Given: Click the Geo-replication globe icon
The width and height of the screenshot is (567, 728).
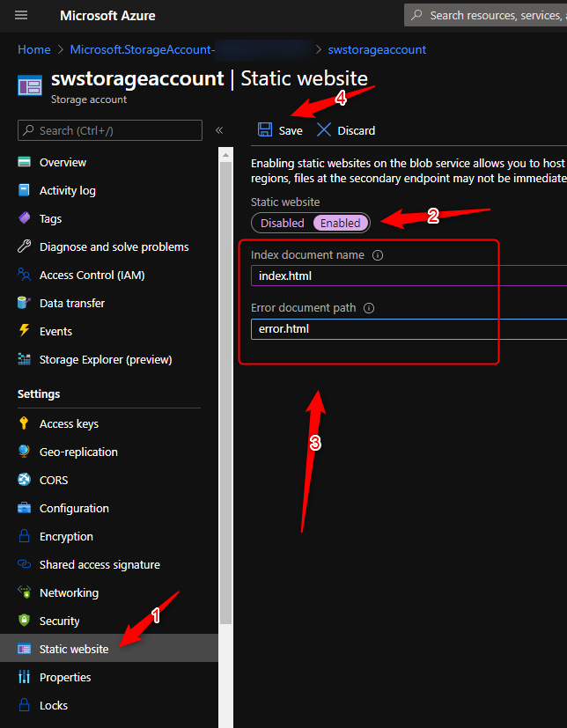Looking at the screenshot, I should pyautogui.click(x=24, y=452).
